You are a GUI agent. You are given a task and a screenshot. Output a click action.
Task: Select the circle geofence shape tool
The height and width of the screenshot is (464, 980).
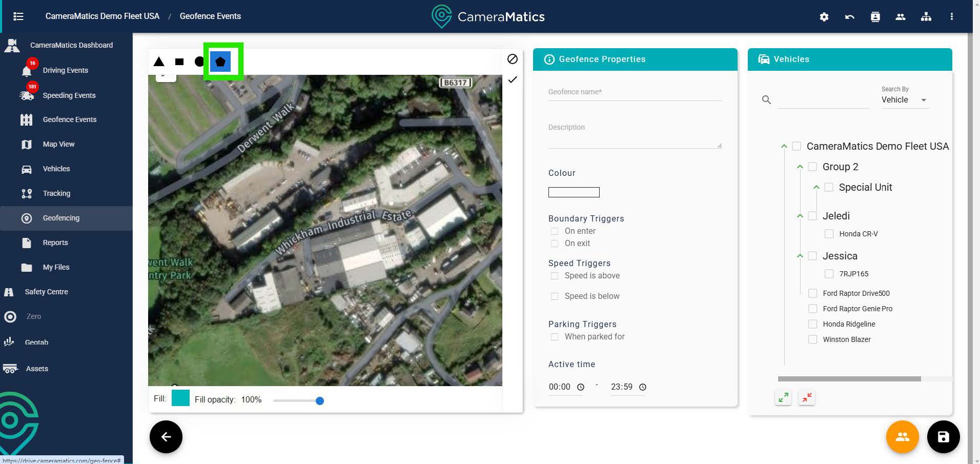pos(199,62)
